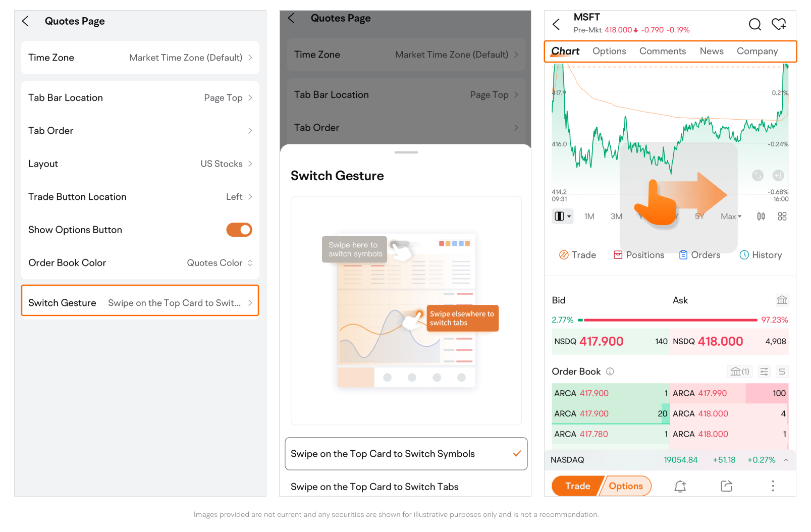Expand the NASDAQ index bar chevron

(x=786, y=460)
